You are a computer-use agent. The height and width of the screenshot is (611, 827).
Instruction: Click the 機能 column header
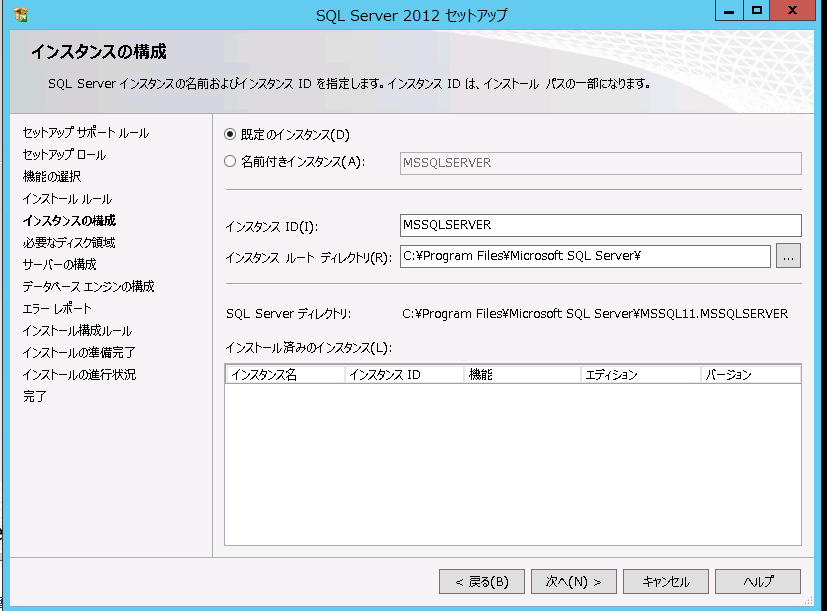(x=522, y=374)
